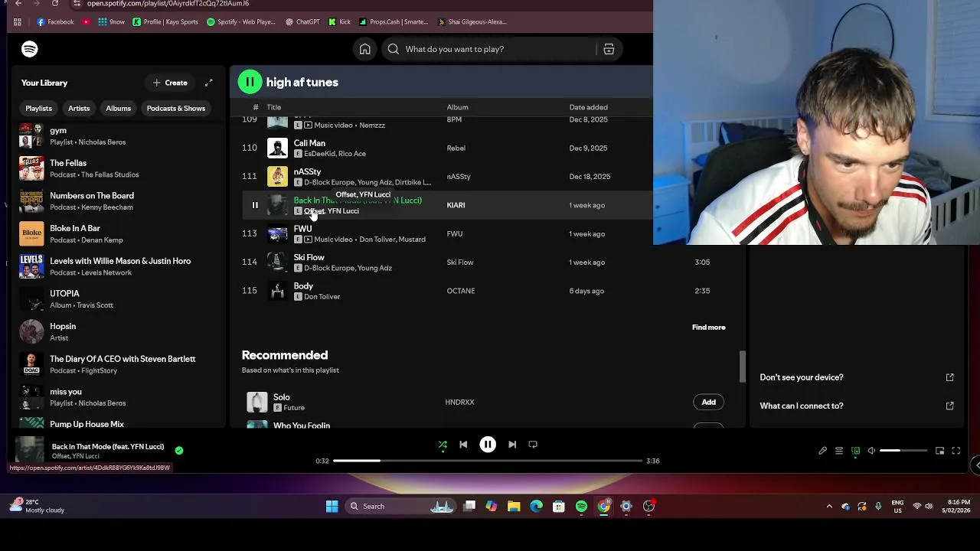Open the queue icon

[x=839, y=451]
